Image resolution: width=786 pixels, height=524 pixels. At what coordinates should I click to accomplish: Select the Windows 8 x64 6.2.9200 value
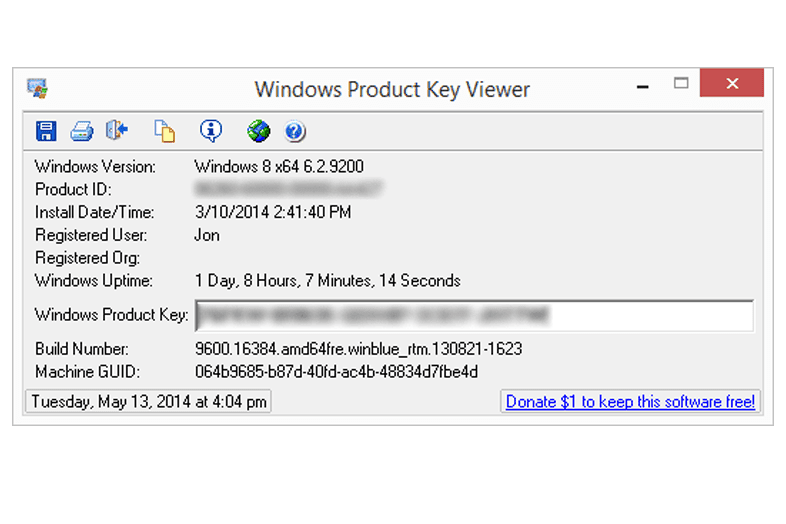[x=279, y=166]
